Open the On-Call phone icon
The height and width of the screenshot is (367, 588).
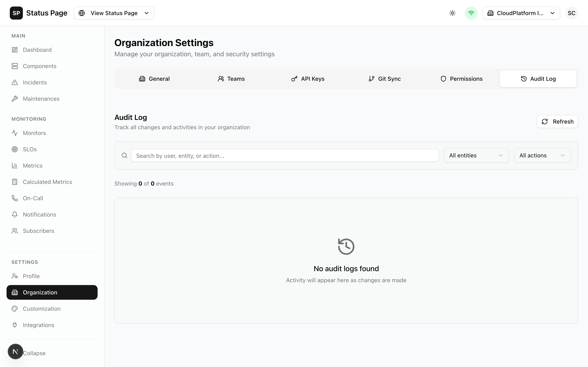click(x=15, y=198)
